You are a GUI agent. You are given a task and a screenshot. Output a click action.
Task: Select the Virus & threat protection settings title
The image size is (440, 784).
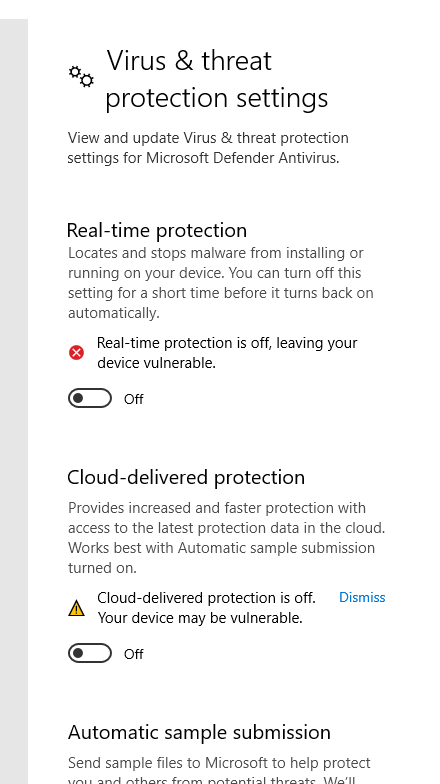(x=216, y=79)
